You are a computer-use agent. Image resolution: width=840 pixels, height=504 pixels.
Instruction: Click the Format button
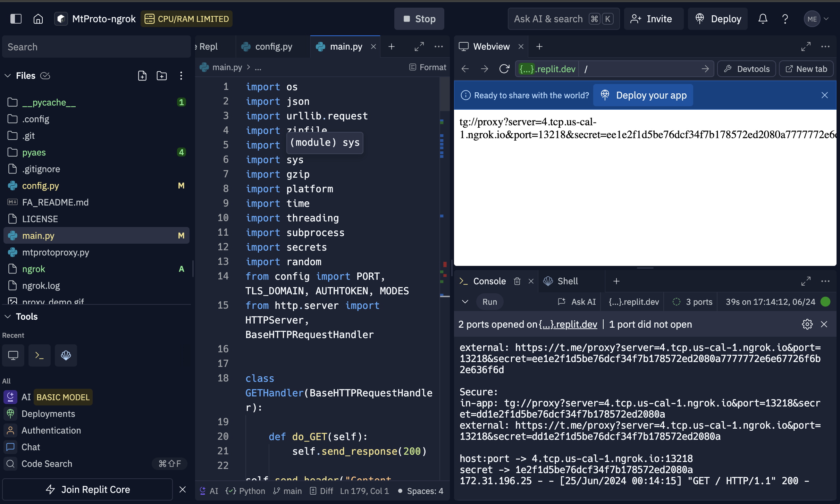(428, 67)
